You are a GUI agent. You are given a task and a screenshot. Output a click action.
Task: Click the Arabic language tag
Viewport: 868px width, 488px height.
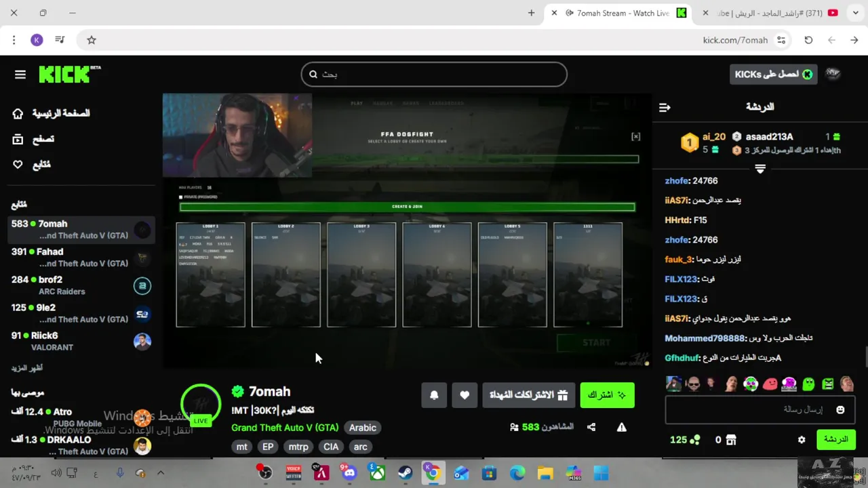pos(362,428)
